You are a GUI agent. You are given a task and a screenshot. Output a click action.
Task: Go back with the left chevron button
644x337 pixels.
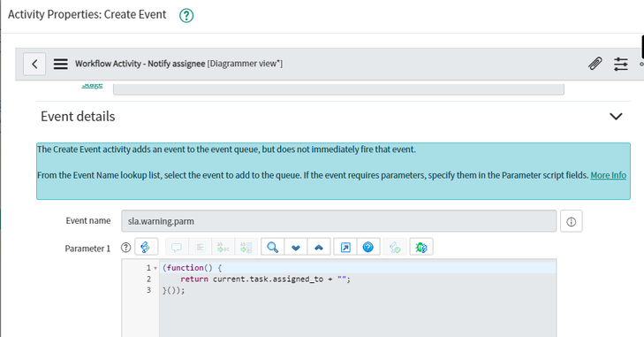click(34, 64)
